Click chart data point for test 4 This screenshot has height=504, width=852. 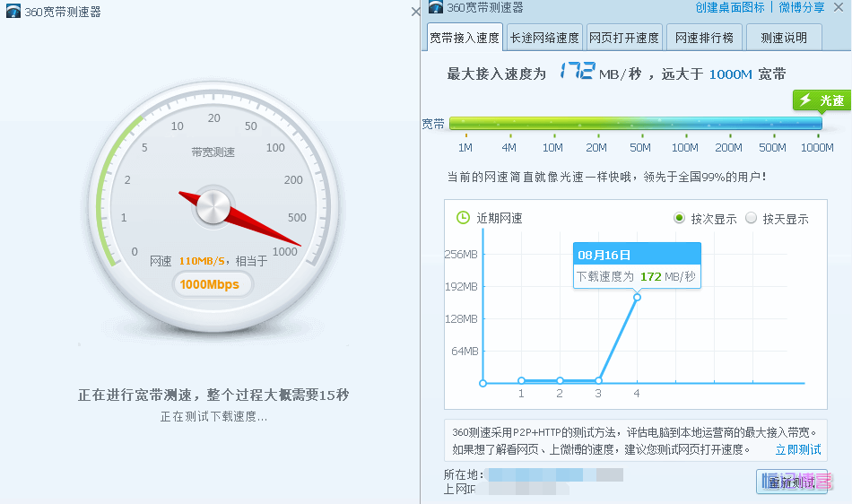pyautogui.click(x=637, y=297)
